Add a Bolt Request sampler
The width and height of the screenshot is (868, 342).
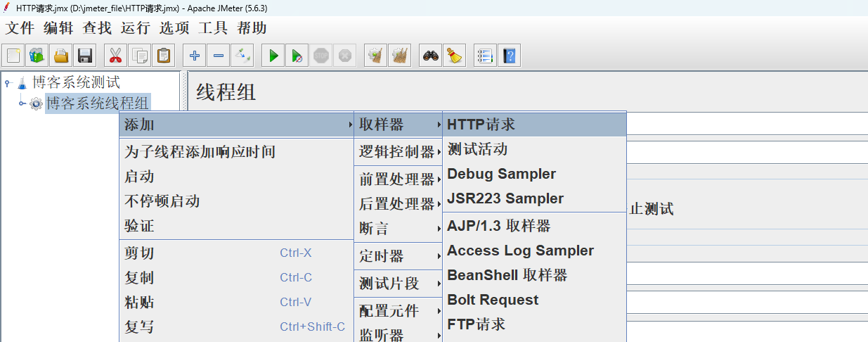[x=534, y=300]
